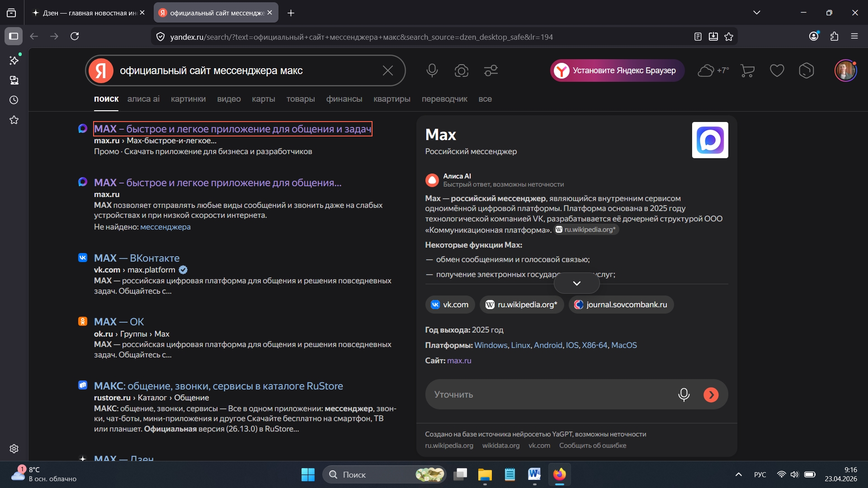Click the Yandex search query field
Screen dimensions: 868x488
pyautogui.click(x=246, y=70)
